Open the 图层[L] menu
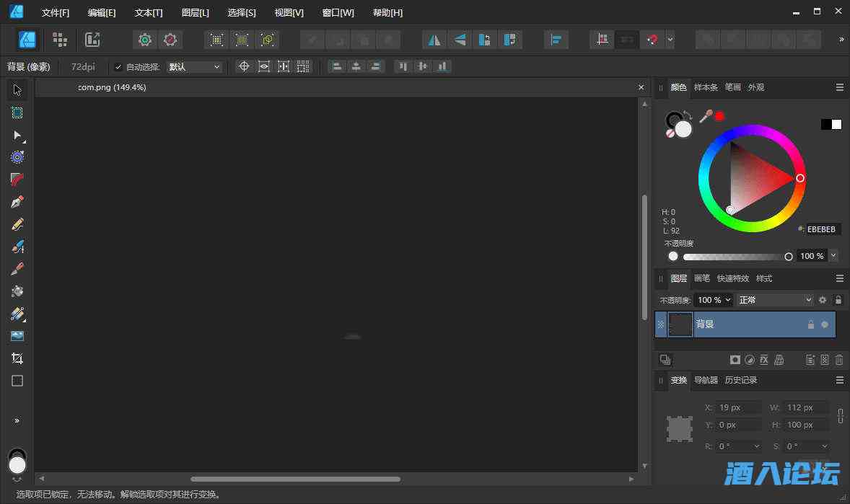Viewport: 850px width, 504px height. tap(195, 13)
